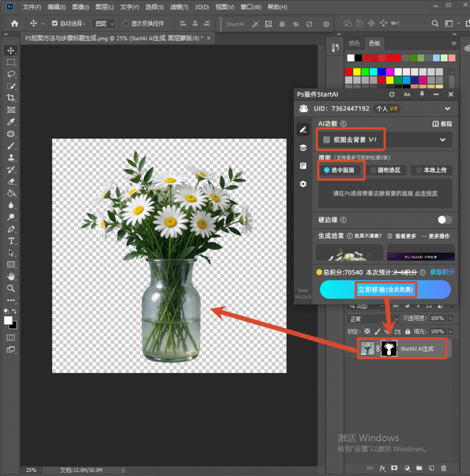The image size is (470, 476).
Task: Click the Home icon in options bar
Action: point(14,23)
